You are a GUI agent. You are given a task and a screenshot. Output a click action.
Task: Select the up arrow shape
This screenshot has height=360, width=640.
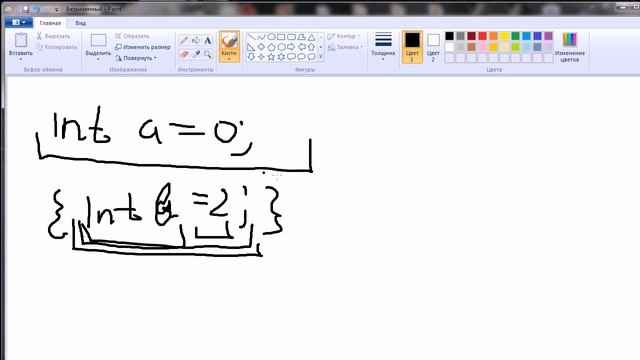pos(311,47)
